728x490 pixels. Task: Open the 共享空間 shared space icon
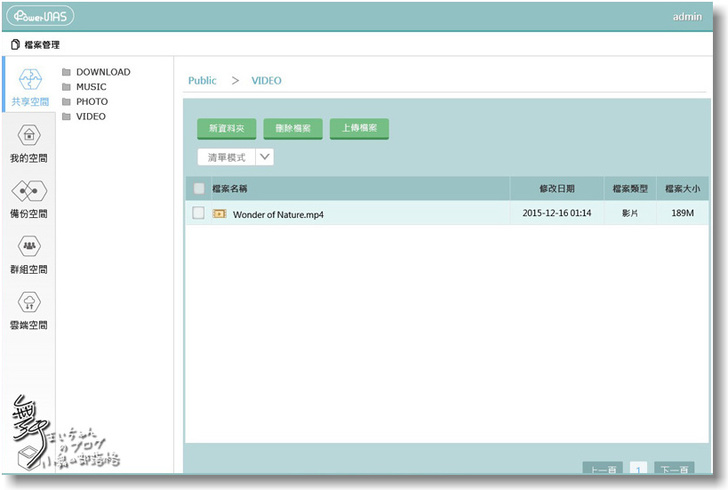click(x=29, y=80)
